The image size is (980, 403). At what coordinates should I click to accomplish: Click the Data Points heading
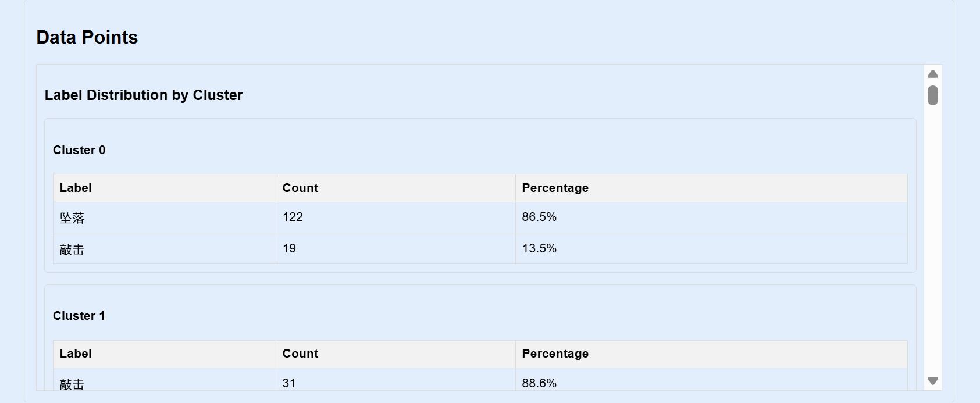point(87,37)
